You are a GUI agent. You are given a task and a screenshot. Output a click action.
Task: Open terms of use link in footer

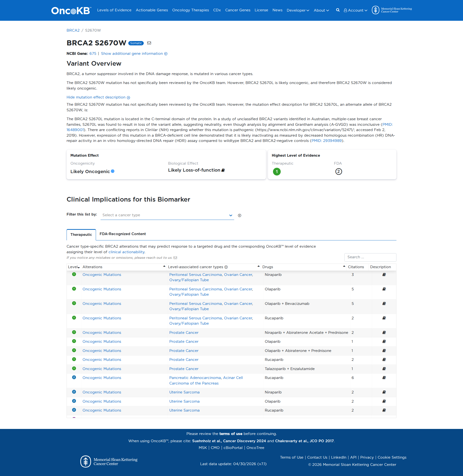231,434
